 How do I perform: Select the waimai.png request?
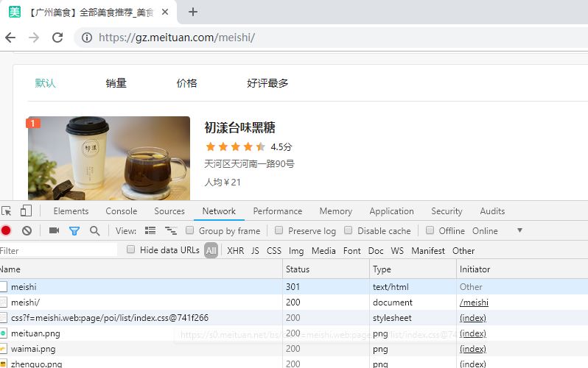294,349
